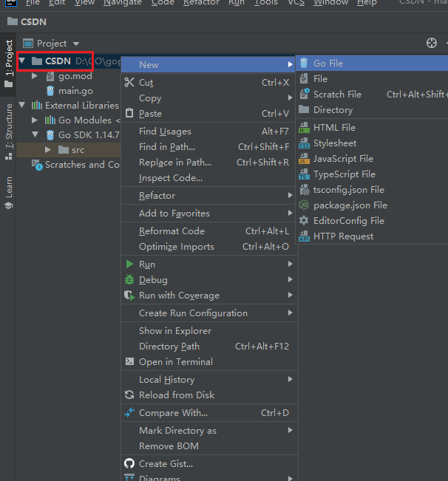Expand the Go Modules node
Screen dimensions: 448x481
(x=35, y=120)
